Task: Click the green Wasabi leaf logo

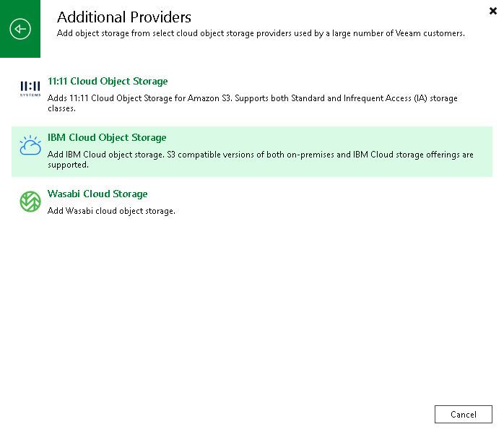Action: (30, 202)
